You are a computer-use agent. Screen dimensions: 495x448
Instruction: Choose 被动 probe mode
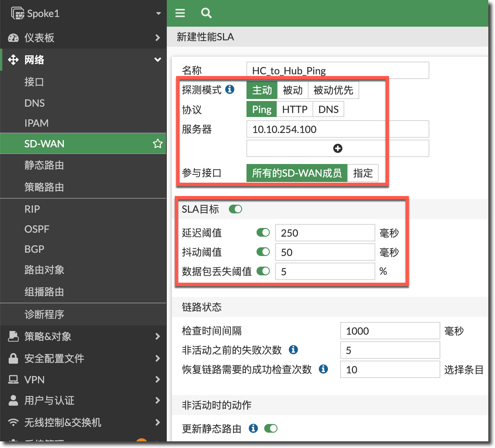coord(293,90)
